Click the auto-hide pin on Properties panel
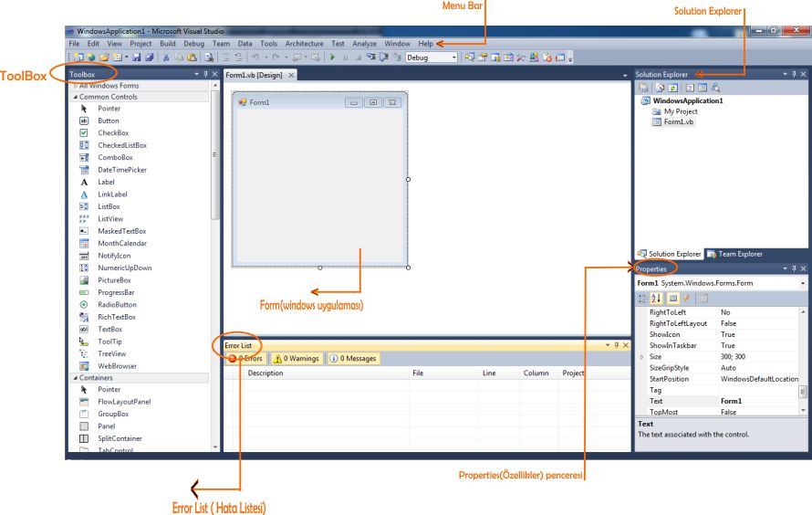 pyautogui.click(x=794, y=268)
